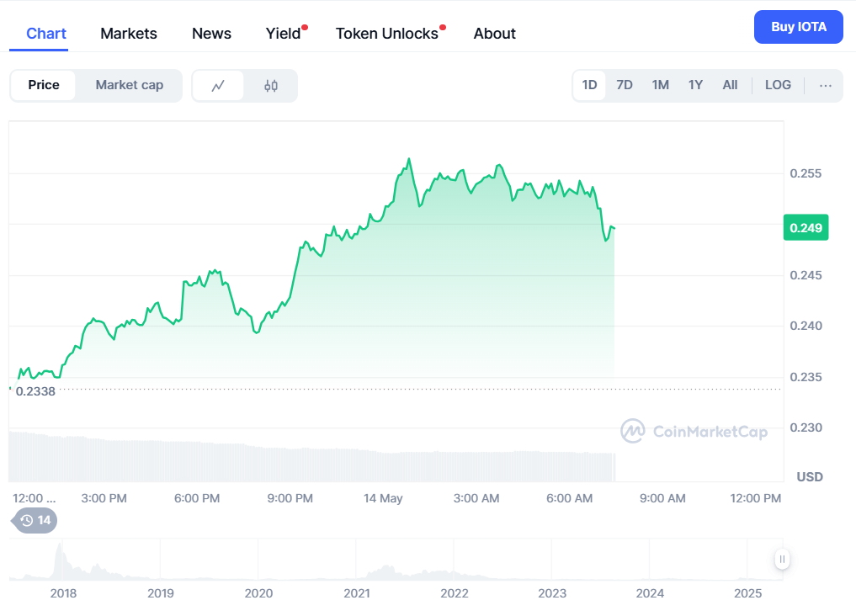856x616 pixels.
Task: Click 2022 on the history timeline
Action: (x=455, y=593)
